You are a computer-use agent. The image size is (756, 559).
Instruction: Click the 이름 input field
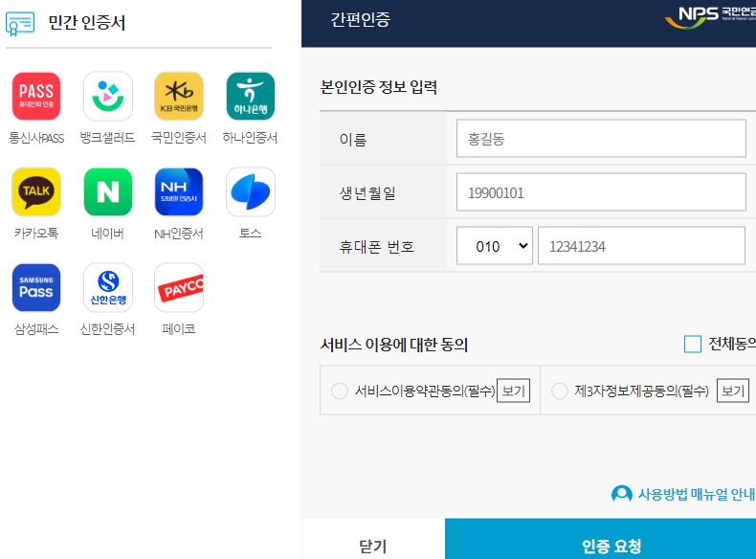pyautogui.click(x=601, y=139)
